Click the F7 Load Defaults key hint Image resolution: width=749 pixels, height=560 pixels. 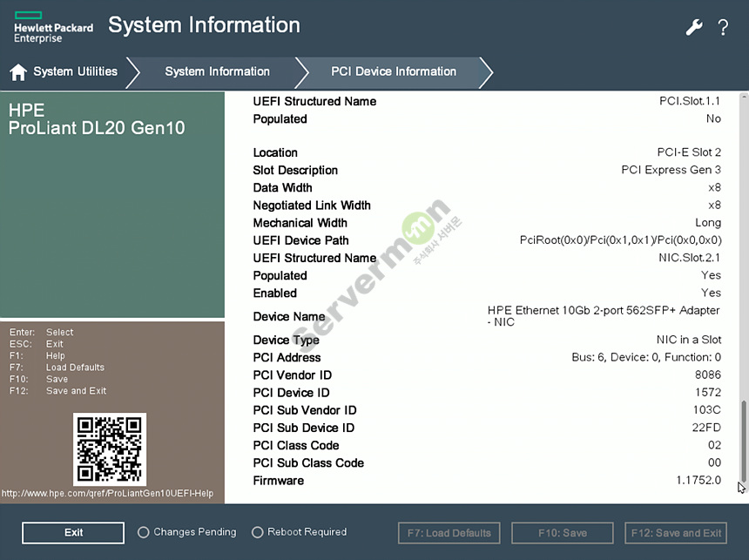pyautogui.click(x=57, y=368)
